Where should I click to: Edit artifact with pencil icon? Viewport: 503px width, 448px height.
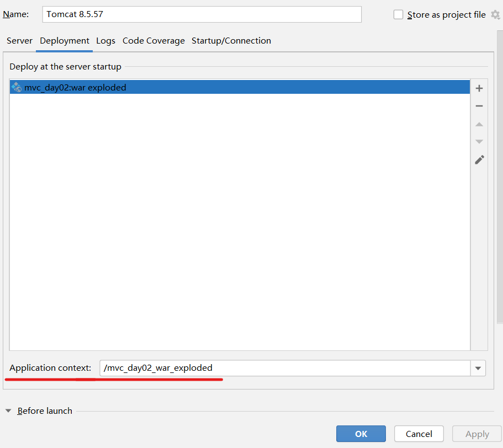[x=479, y=159]
